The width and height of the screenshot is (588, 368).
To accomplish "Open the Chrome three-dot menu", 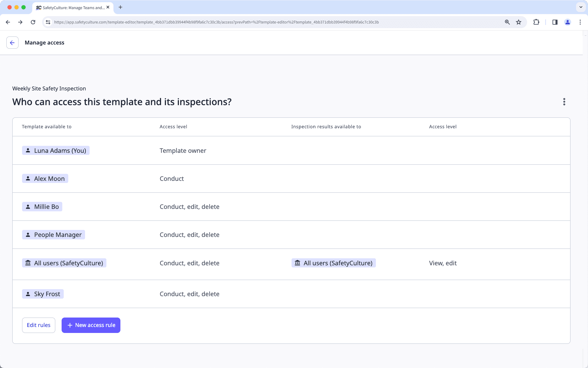I will (580, 22).
